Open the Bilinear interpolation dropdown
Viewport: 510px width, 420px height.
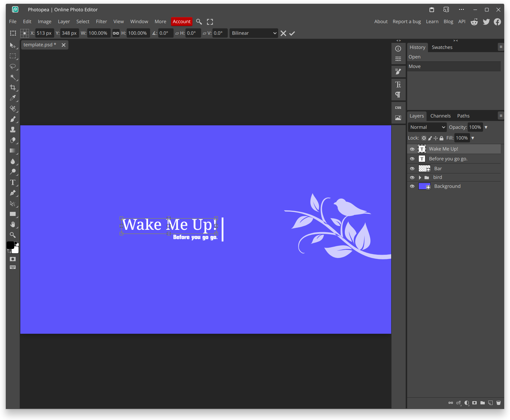click(x=254, y=33)
